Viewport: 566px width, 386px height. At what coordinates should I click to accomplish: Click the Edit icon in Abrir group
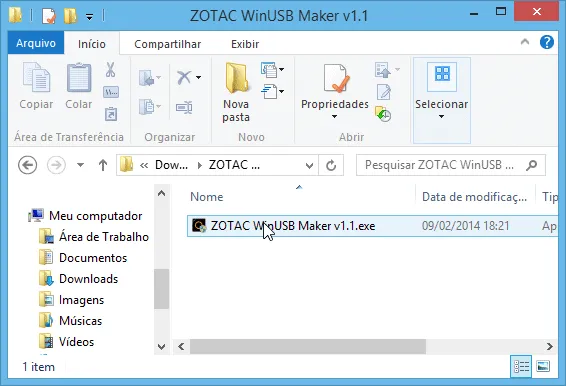coord(383,92)
